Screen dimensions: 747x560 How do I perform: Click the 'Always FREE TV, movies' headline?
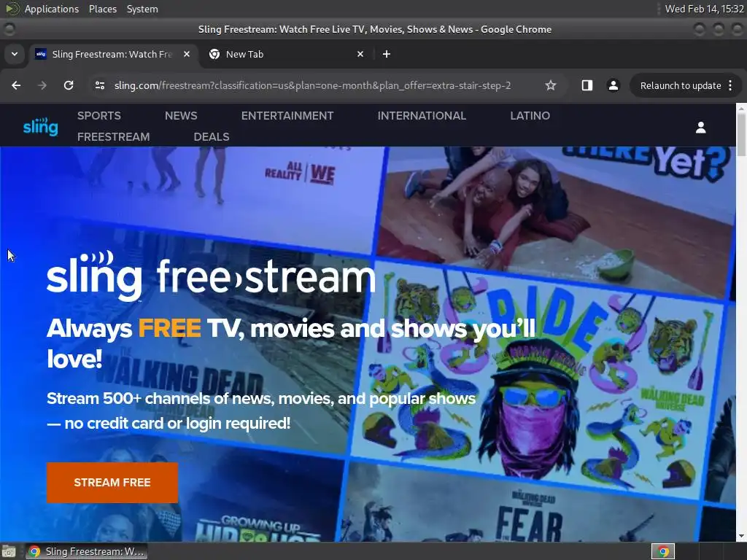coord(291,343)
